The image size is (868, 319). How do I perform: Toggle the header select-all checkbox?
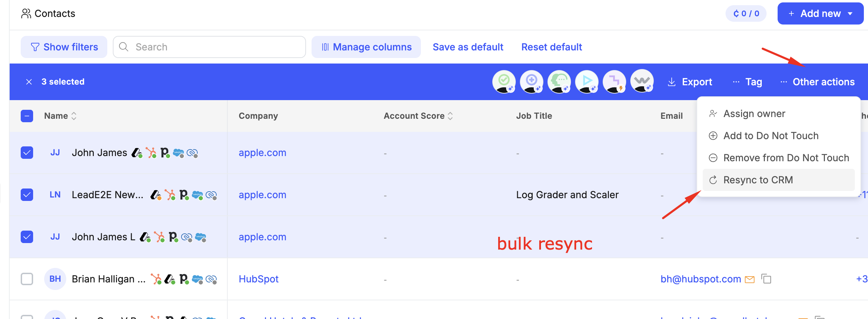(27, 116)
